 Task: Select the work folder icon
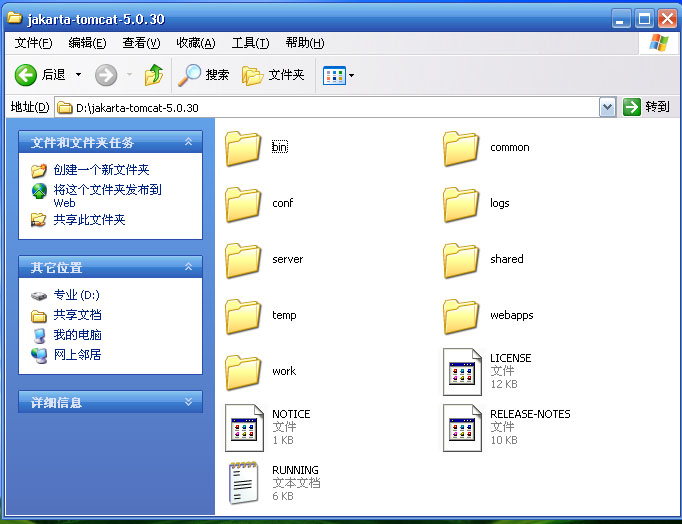[x=243, y=372]
